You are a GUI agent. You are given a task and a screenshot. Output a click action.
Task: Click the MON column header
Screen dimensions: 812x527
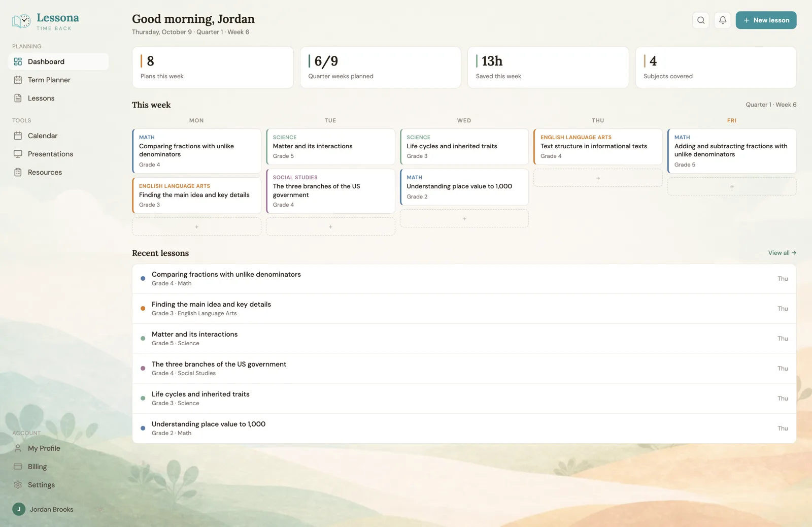coord(196,120)
